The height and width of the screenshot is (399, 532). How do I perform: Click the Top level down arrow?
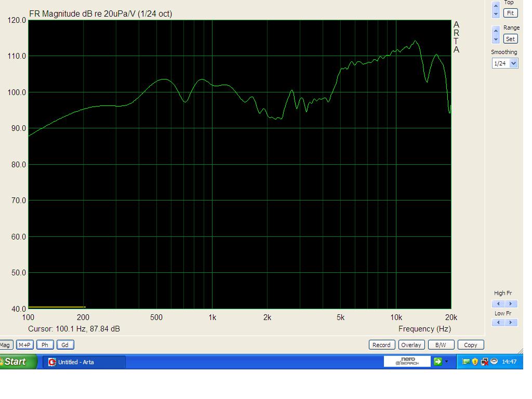[496, 14]
